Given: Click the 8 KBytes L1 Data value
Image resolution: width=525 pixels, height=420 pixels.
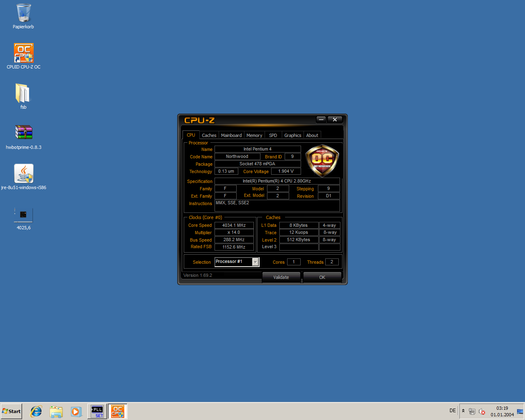Looking at the screenshot, I should [299, 225].
